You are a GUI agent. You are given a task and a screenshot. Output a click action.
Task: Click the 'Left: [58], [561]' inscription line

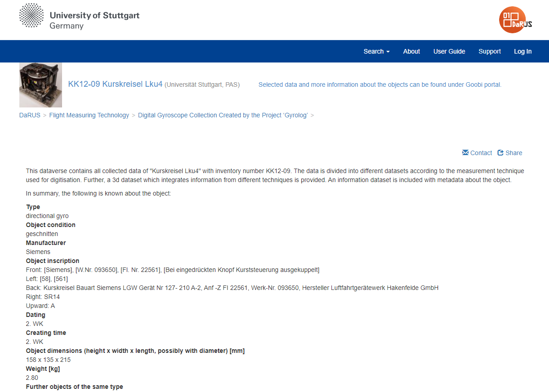[47, 279]
